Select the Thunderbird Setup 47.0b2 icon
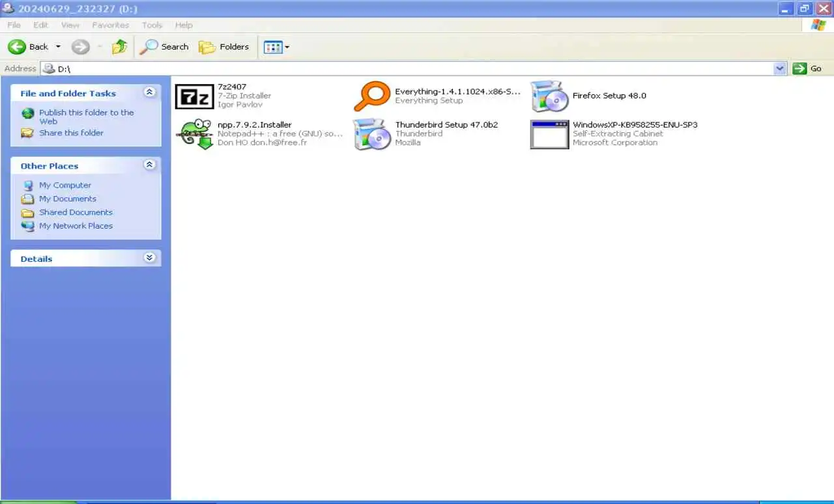Image resolution: width=834 pixels, height=504 pixels. tap(372, 133)
